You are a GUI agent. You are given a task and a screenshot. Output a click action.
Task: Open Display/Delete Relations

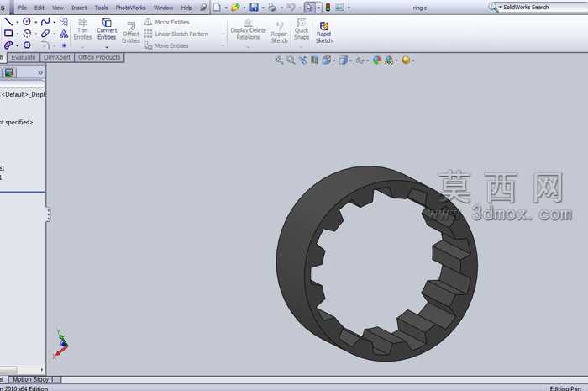248,29
